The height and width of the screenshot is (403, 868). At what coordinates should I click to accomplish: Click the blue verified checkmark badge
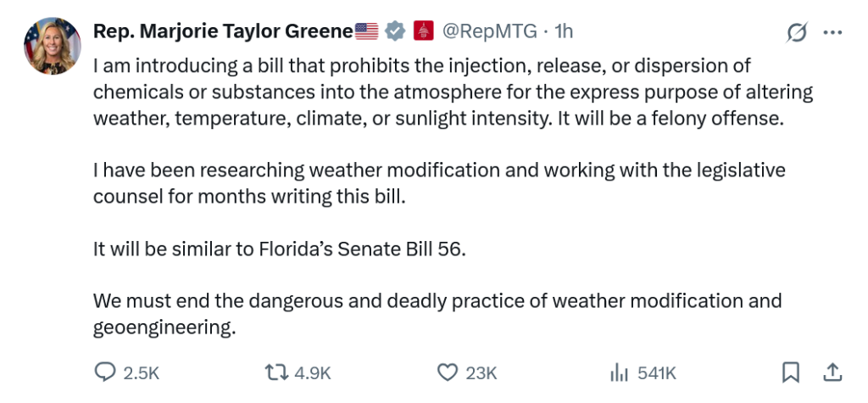coord(394,31)
